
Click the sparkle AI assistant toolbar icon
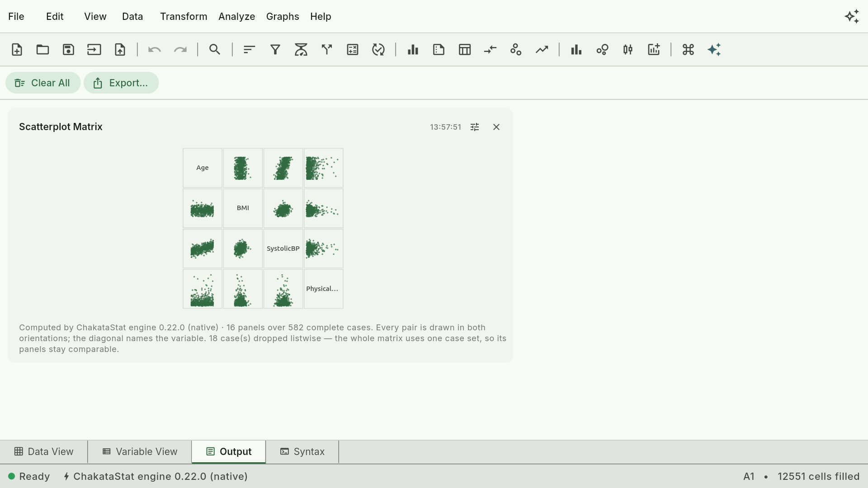[714, 50]
